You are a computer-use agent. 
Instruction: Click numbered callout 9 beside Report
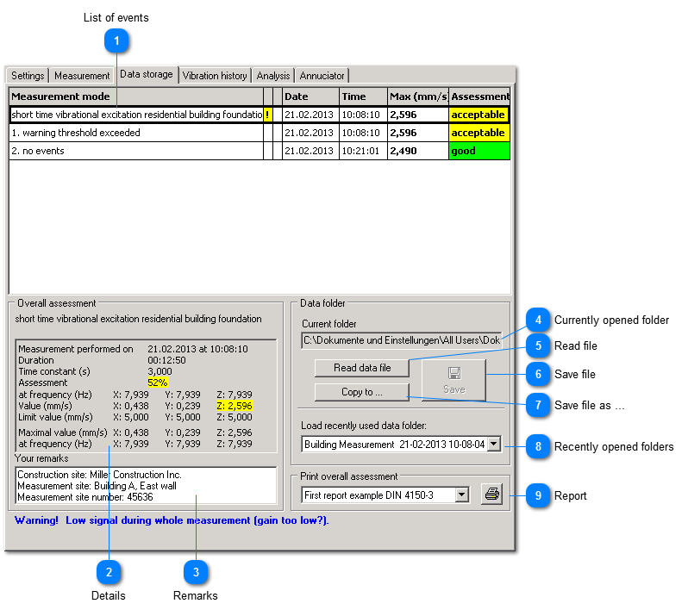click(x=538, y=495)
